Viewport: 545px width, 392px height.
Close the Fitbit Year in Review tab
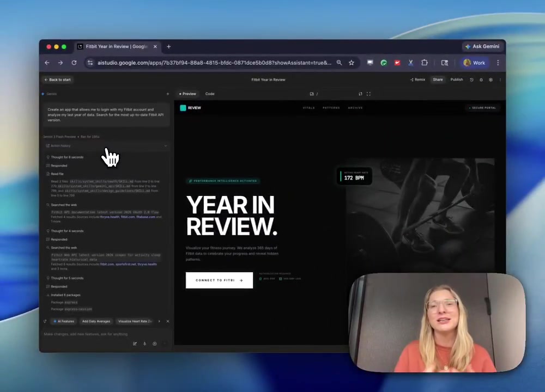[x=155, y=46]
